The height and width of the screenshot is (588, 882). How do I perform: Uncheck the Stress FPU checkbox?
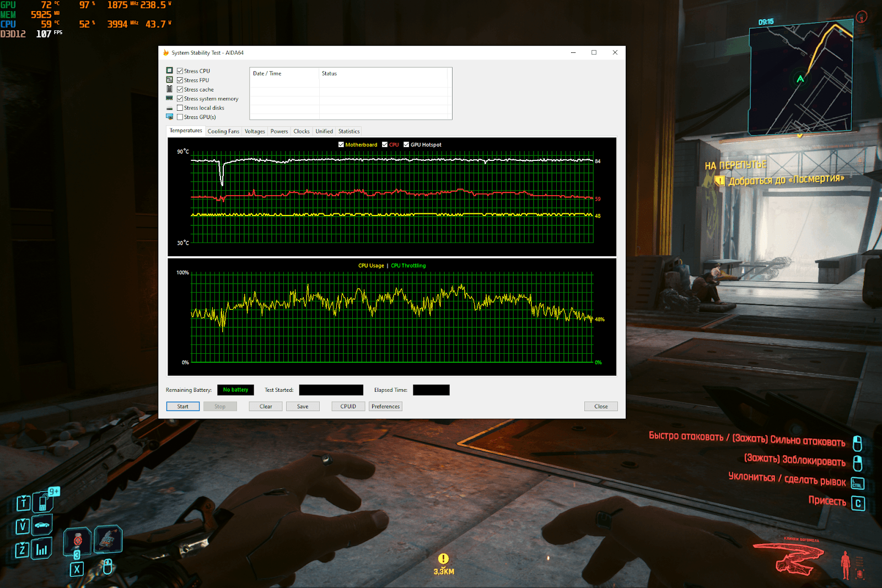point(180,80)
